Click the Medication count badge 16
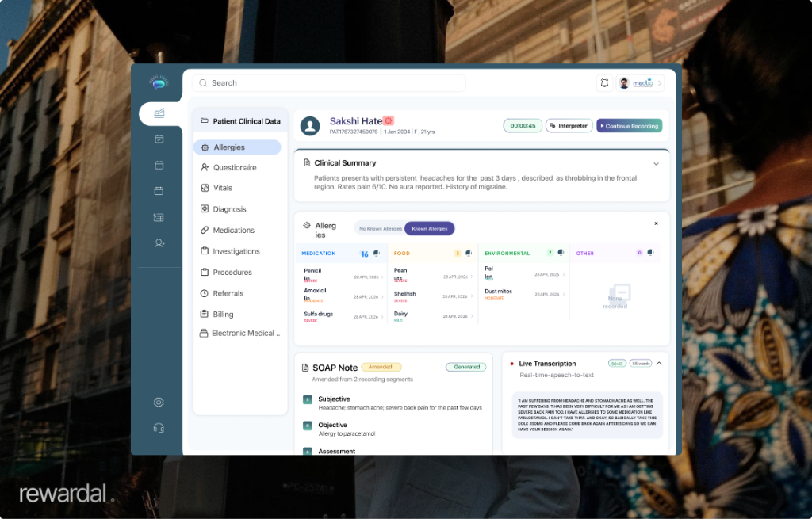The image size is (812, 519). pyautogui.click(x=365, y=254)
